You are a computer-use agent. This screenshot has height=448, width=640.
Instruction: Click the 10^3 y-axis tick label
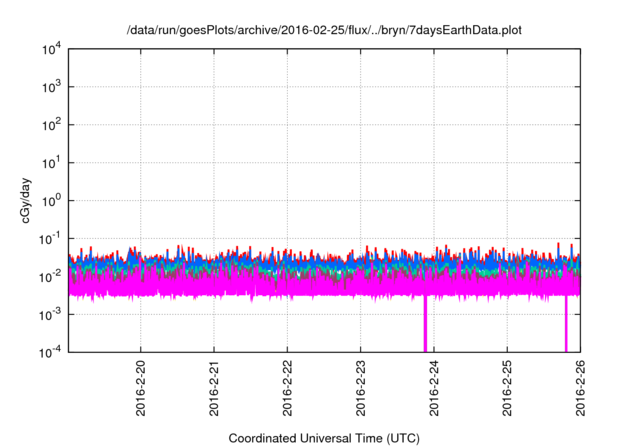point(51,87)
